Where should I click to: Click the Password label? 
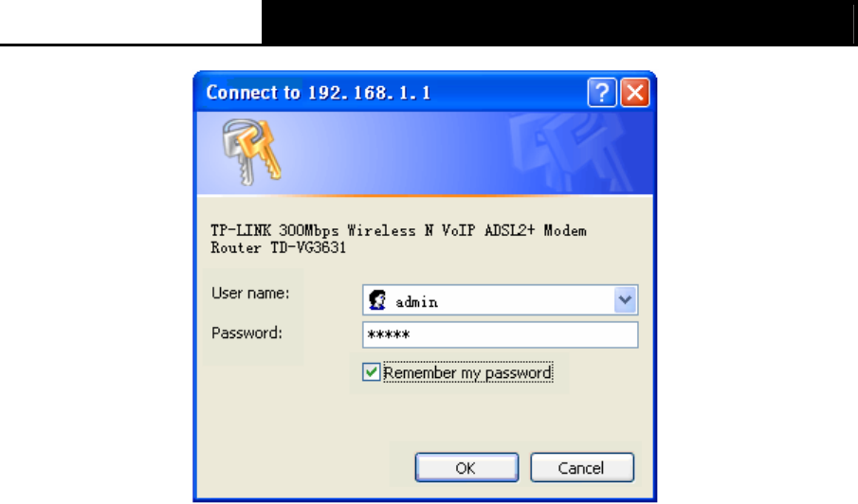pyautogui.click(x=246, y=333)
